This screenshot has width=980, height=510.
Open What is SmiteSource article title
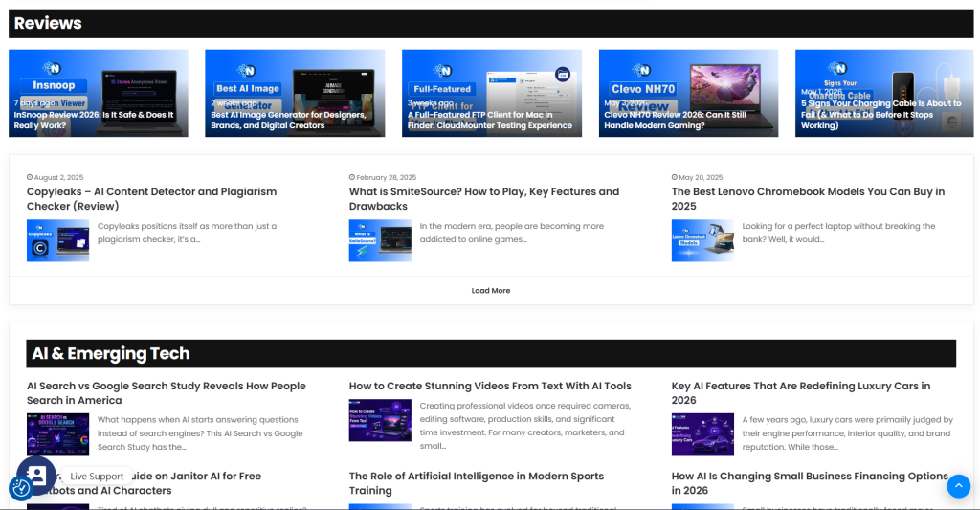pyautogui.click(x=483, y=199)
